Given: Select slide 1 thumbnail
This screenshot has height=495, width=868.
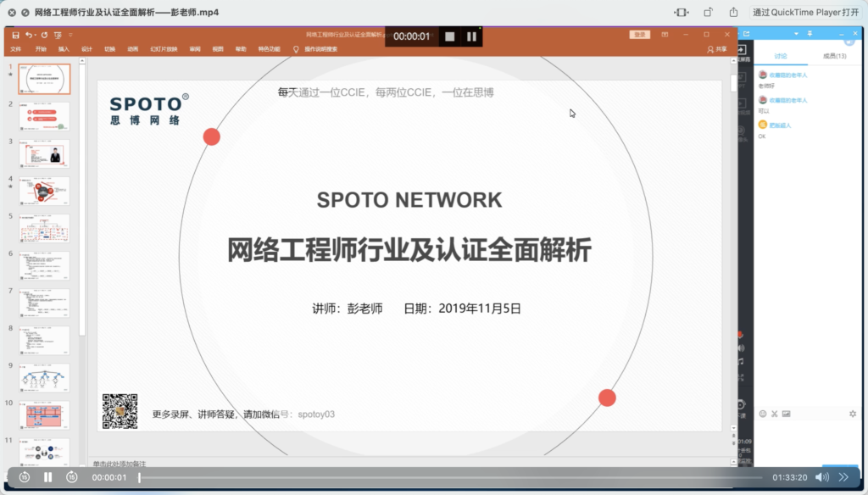Looking at the screenshot, I should (x=44, y=79).
